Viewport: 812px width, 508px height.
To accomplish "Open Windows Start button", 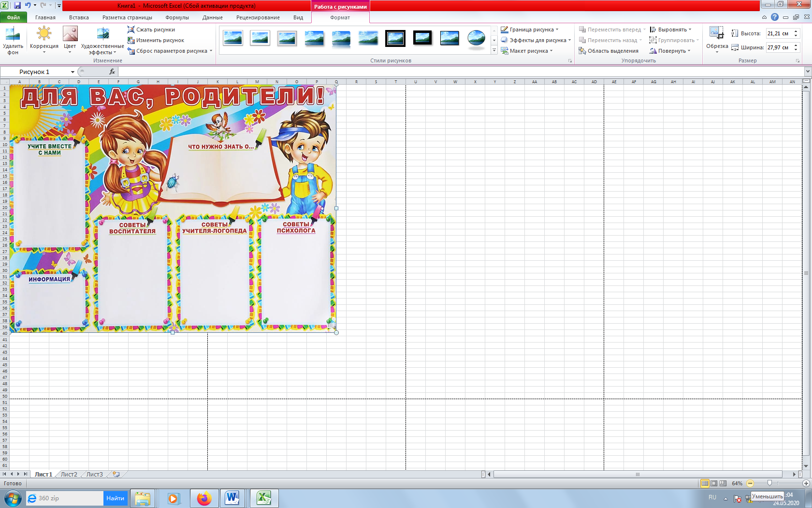I will (13, 498).
